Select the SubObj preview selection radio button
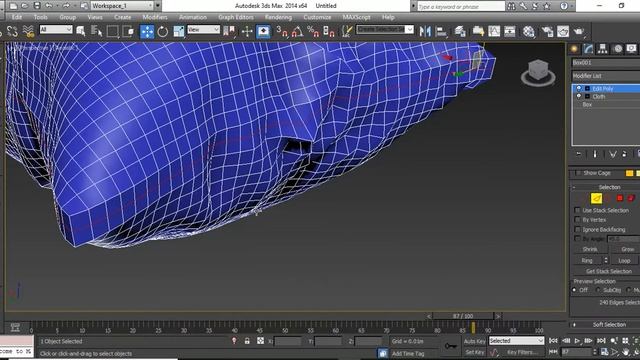 pos(598,290)
